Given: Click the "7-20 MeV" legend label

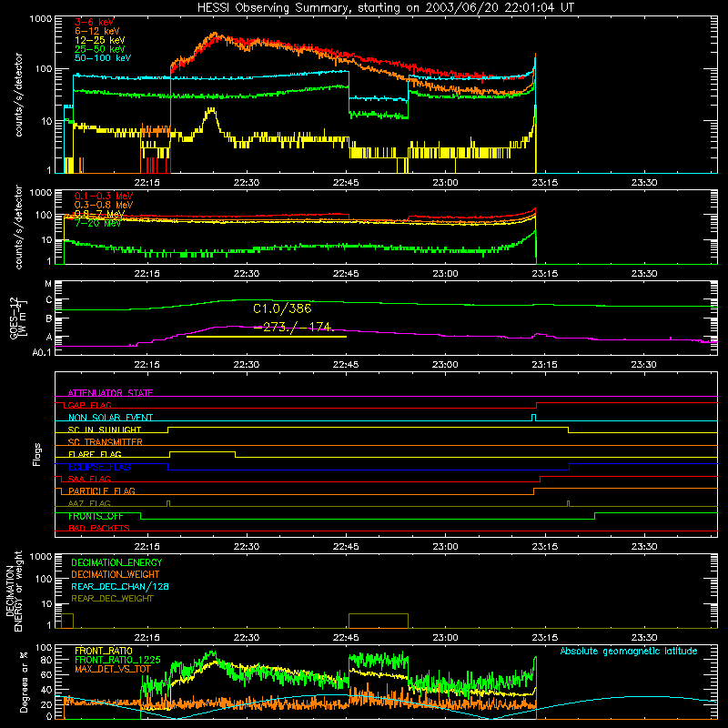Looking at the screenshot, I should (x=97, y=223).
